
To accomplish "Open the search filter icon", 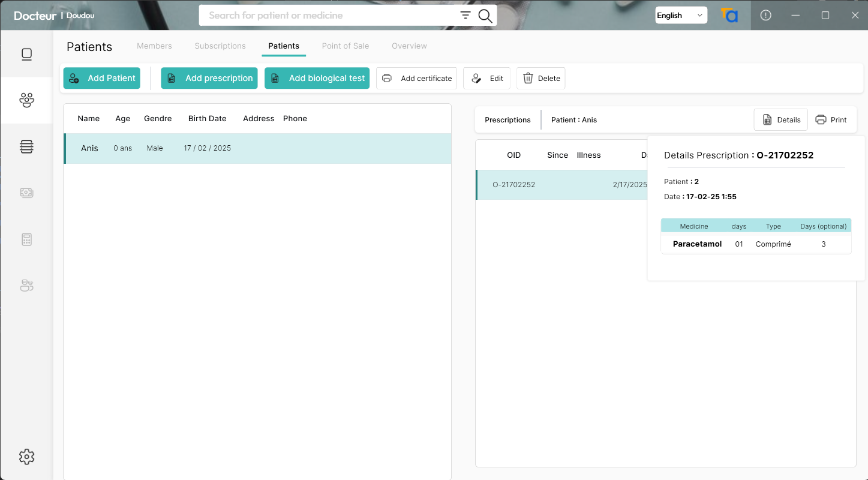I will click(465, 16).
